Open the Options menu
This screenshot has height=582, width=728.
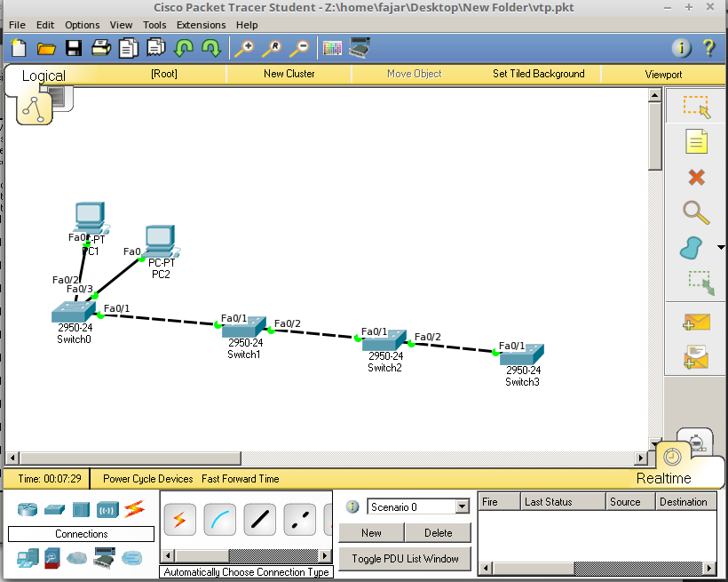tap(82, 25)
